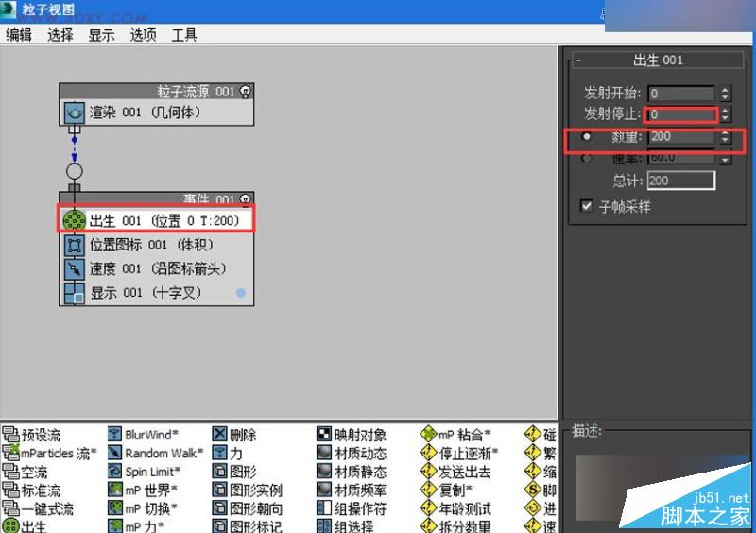Pick 空流 in the depot

pos(26,472)
